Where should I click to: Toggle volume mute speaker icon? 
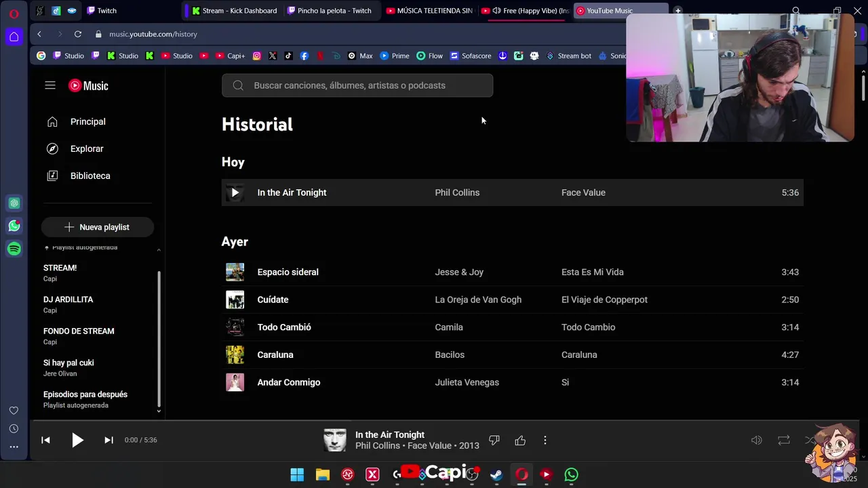click(x=757, y=440)
